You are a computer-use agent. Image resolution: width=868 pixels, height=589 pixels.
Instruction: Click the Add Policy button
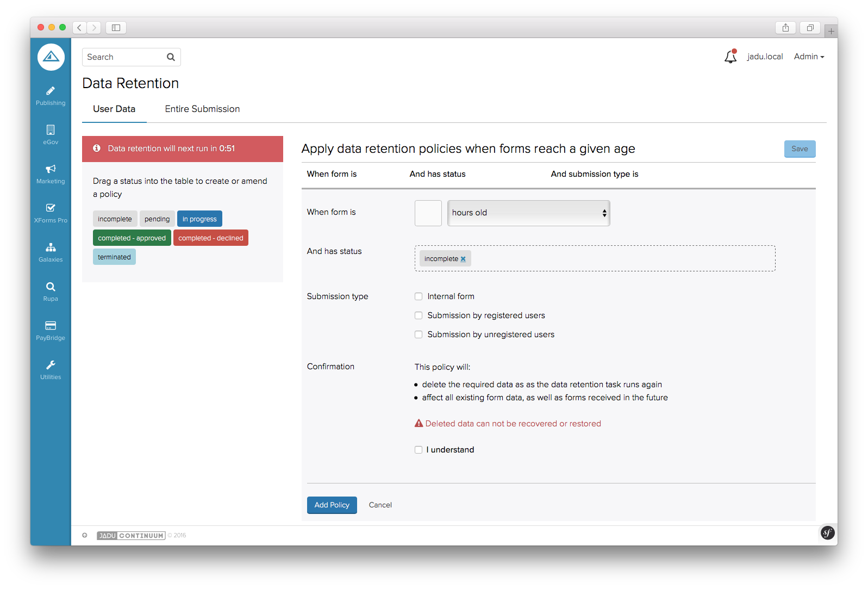332,505
